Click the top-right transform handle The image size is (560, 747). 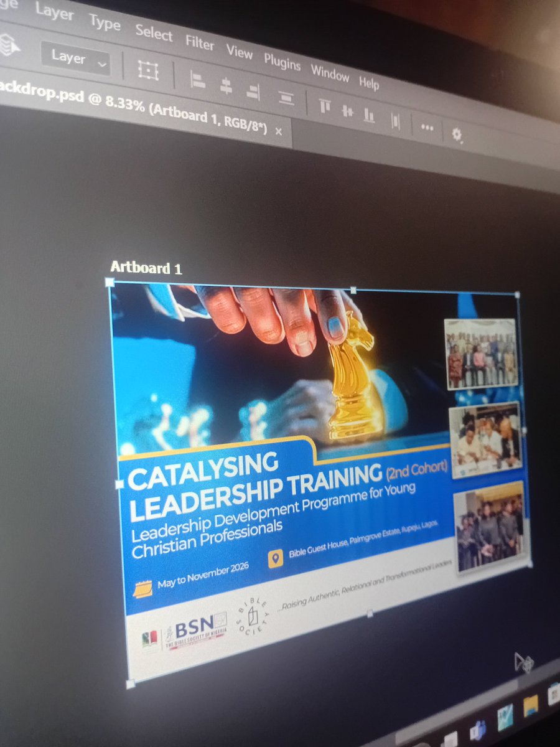[x=517, y=294]
